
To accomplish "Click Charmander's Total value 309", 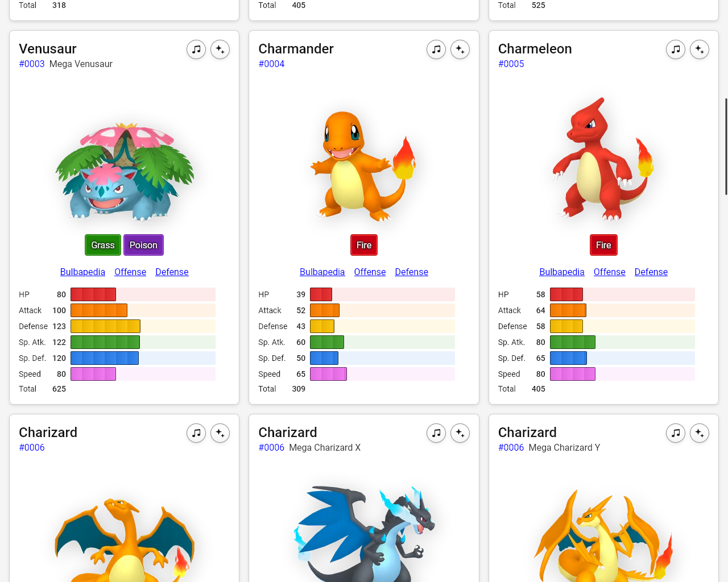I will 299,389.
